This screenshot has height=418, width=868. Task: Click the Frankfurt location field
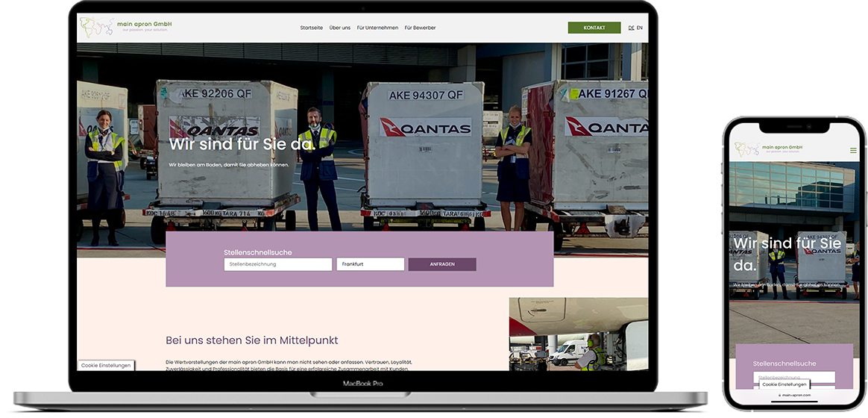[x=371, y=264]
